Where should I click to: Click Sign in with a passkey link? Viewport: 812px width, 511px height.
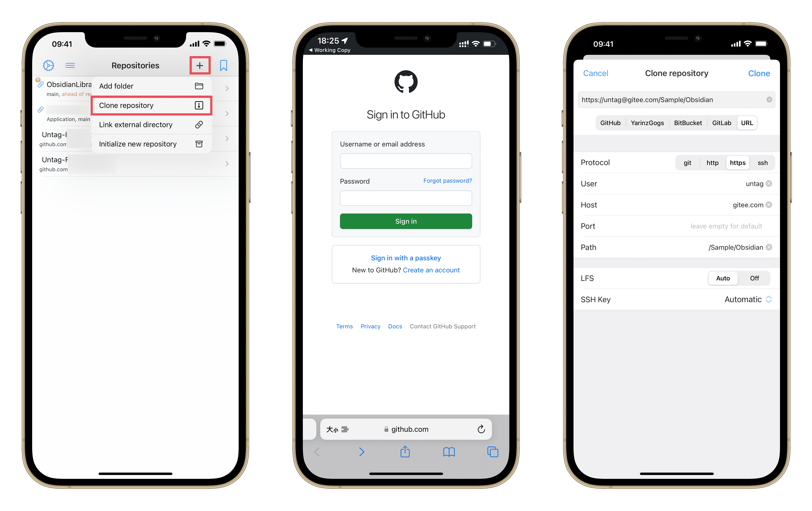pyautogui.click(x=406, y=257)
